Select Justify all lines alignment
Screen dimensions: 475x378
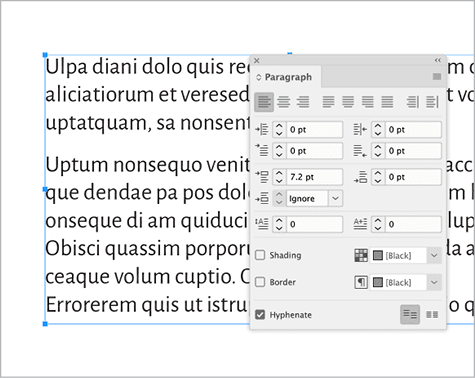tap(387, 102)
